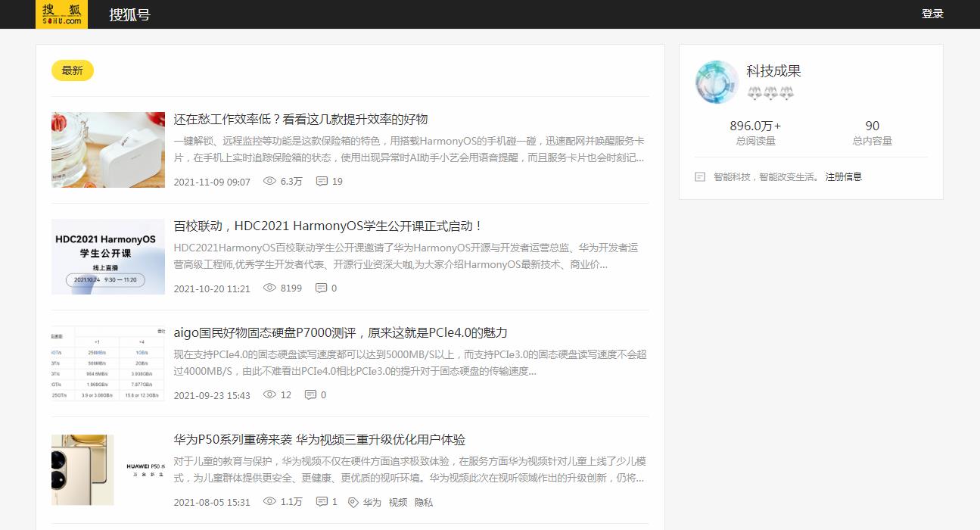This screenshot has width=980, height=530.
Task: Click date 2021-10-20 11:21
Action: [x=212, y=288]
